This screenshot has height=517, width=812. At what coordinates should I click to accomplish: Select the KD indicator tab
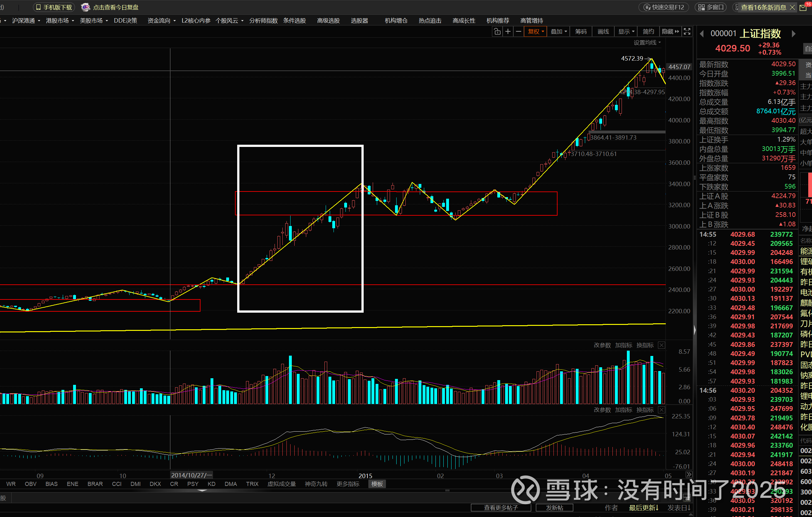tap(211, 484)
